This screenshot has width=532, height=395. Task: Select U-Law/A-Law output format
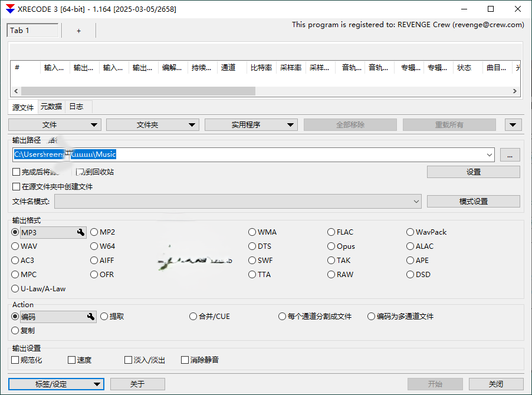[x=39, y=289]
